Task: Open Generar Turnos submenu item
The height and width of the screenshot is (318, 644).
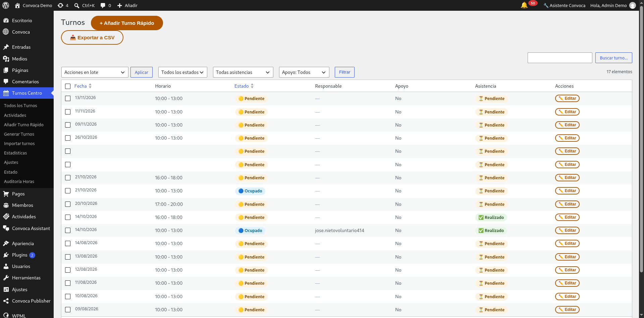Action: click(x=19, y=134)
